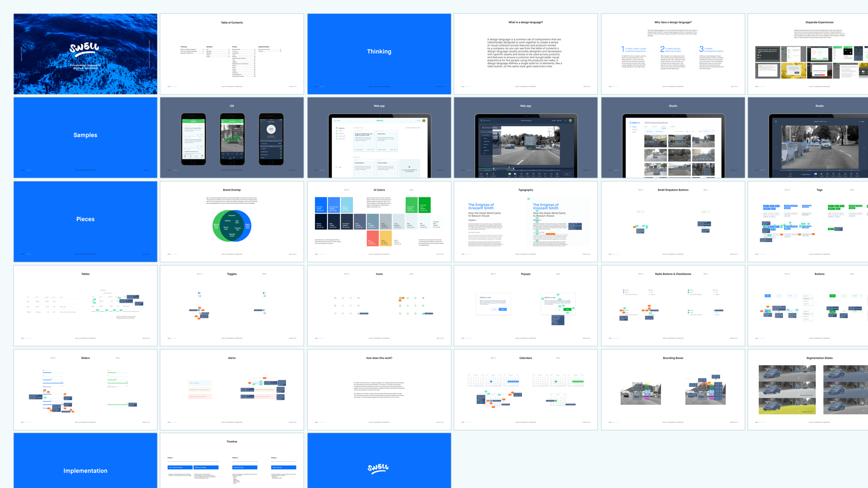Open the 'What is a design language?' slide
Screen dimensions: 868x488
tap(526, 54)
